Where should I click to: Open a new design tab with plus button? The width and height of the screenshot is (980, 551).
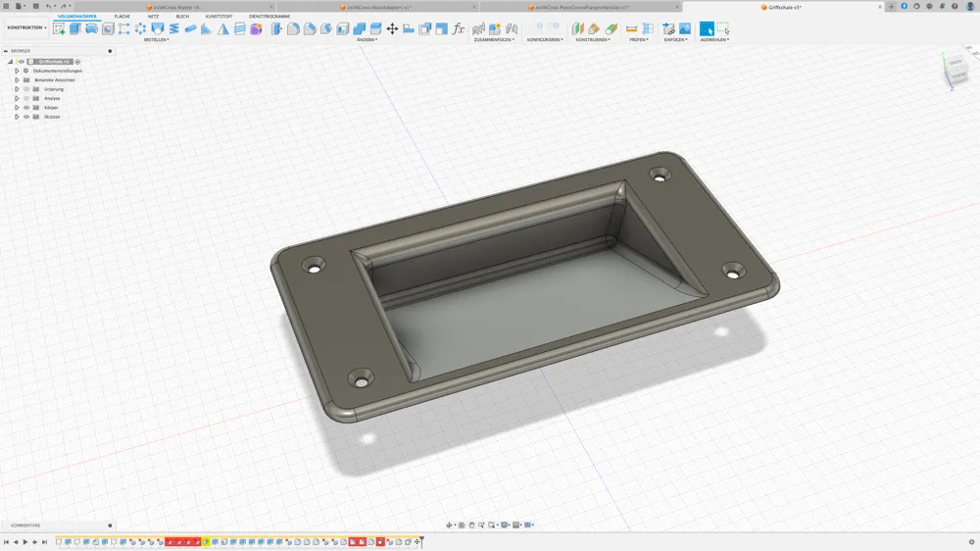[891, 6]
